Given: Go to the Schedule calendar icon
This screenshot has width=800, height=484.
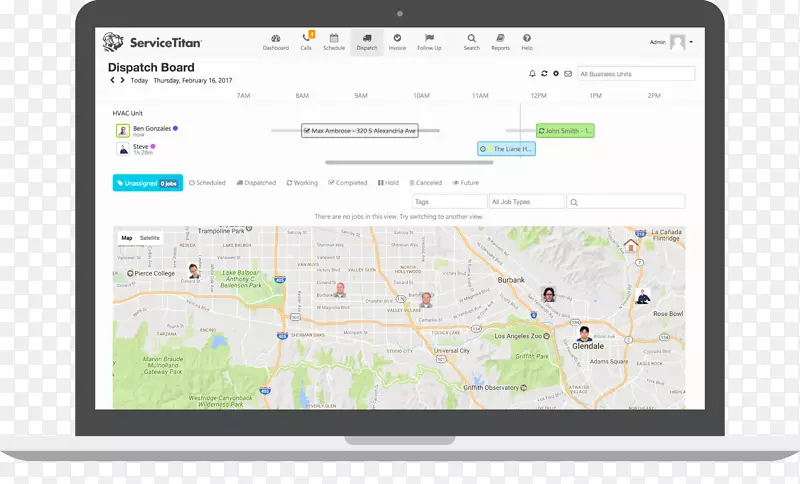Looking at the screenshot, I should pyautogui.click(x=334, y=40).
